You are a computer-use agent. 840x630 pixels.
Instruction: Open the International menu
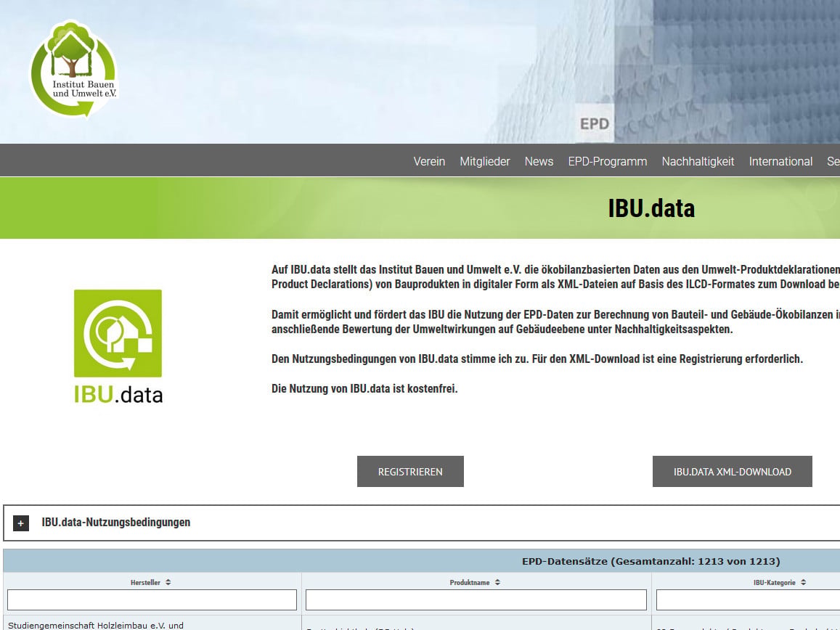point(780,161)
